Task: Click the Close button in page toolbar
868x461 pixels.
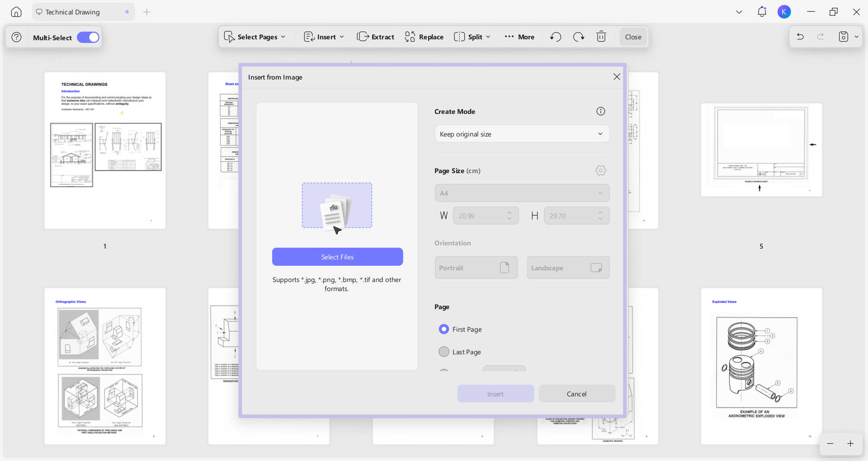Action: [x=633, y=37]
